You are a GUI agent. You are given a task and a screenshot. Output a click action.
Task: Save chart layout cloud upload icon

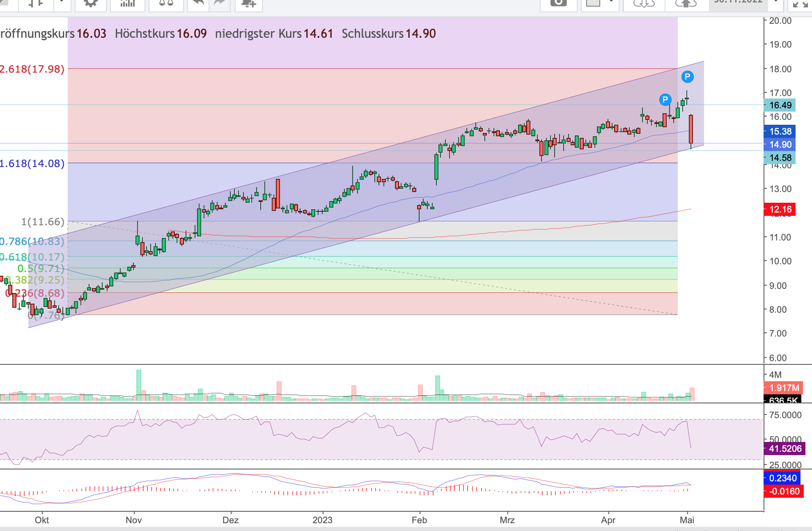pos(686,3)
